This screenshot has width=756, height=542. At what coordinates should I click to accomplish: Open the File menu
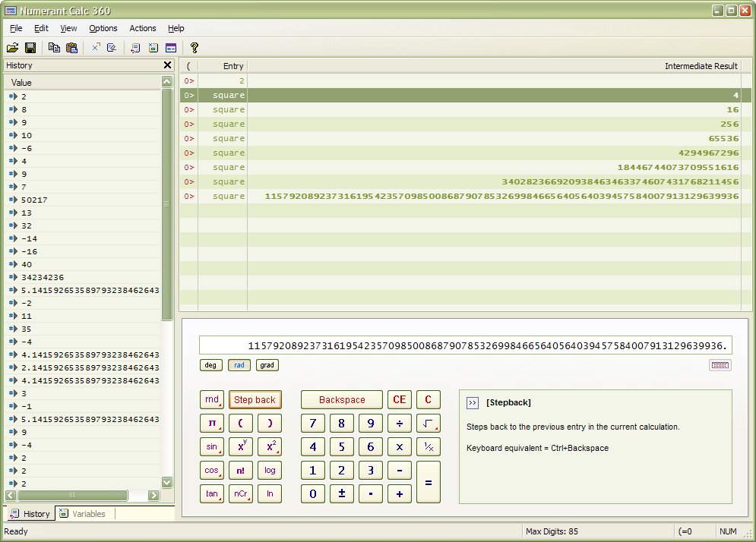pyautogui.click(x=16, y=28)
